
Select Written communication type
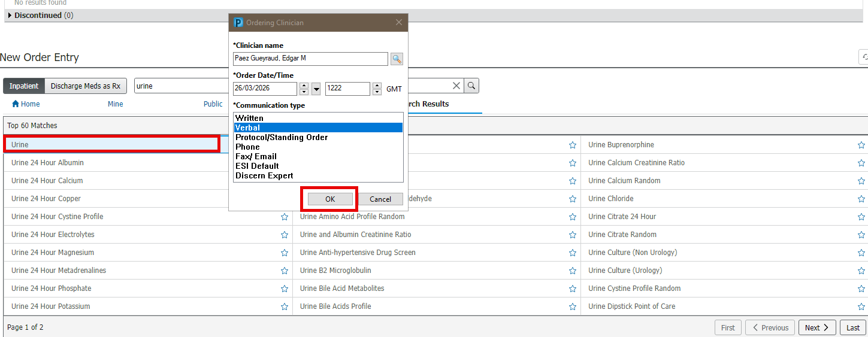click(249, 119)
